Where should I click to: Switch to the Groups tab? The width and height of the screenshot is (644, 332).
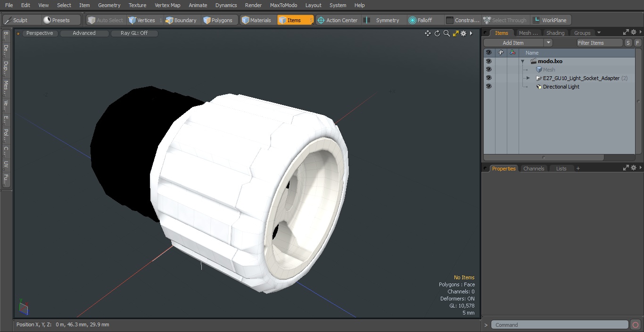point(582,33)
